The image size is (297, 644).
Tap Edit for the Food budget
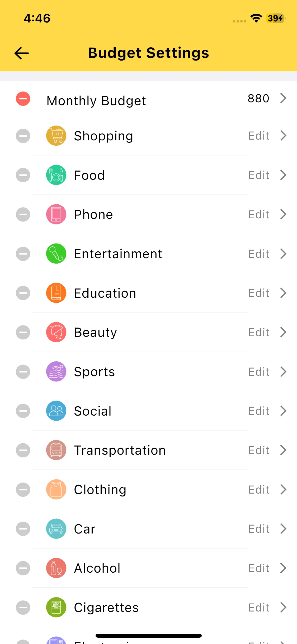pyautogui.click(x=259, y=175)
